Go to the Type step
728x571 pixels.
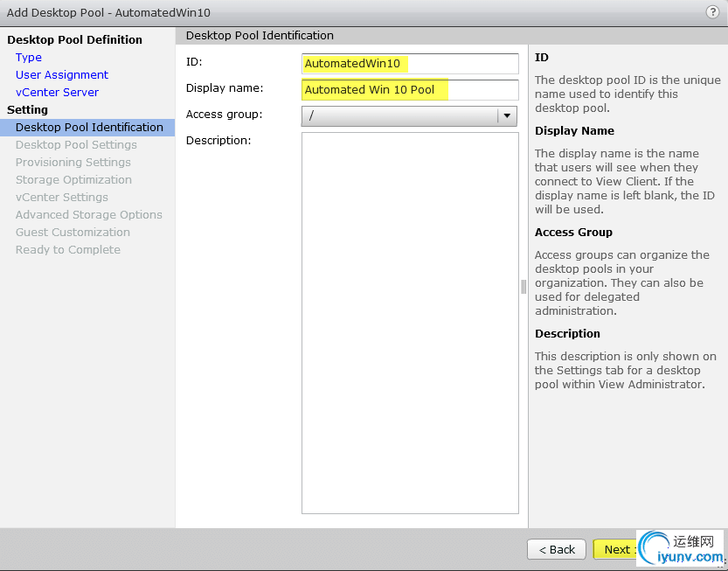pyautogui.click(x=29, y=57)
